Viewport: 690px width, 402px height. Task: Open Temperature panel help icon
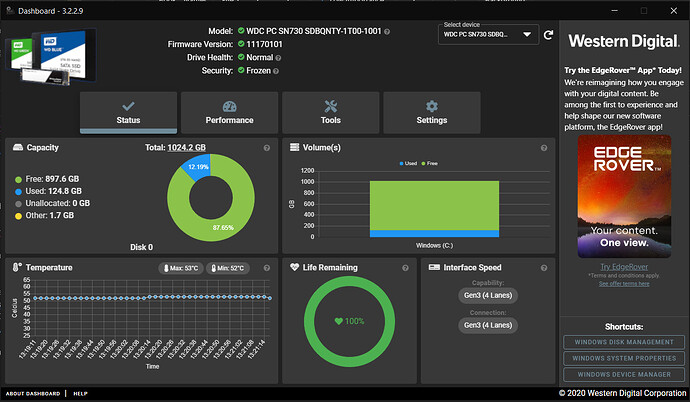tap(267, 268)
